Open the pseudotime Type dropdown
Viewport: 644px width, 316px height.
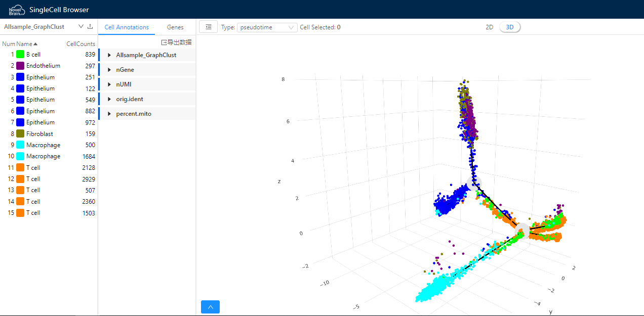(267, 27)
